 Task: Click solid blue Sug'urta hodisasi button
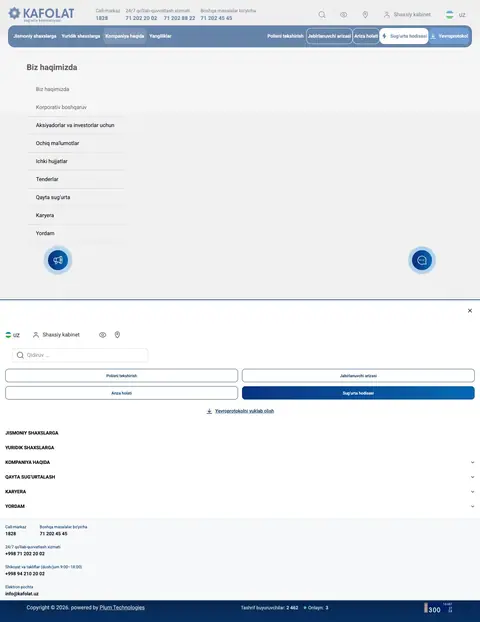pyautogui.click(x=358, y=393)
